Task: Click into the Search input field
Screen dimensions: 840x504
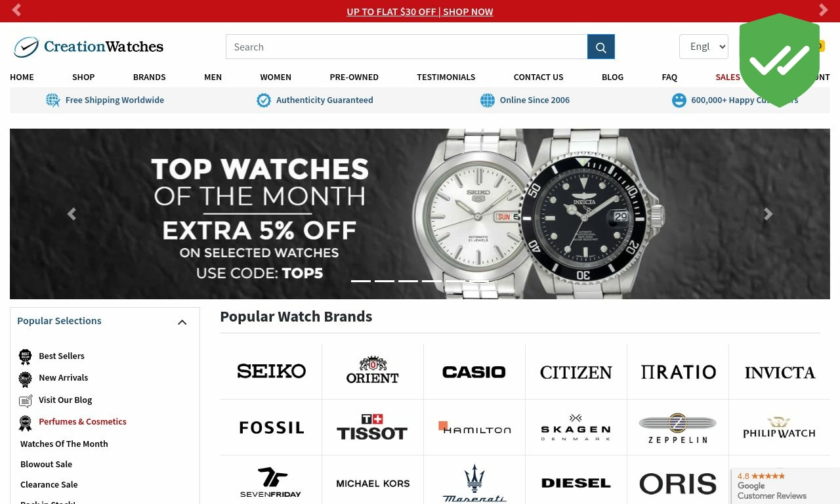Action: click(407, 47)
